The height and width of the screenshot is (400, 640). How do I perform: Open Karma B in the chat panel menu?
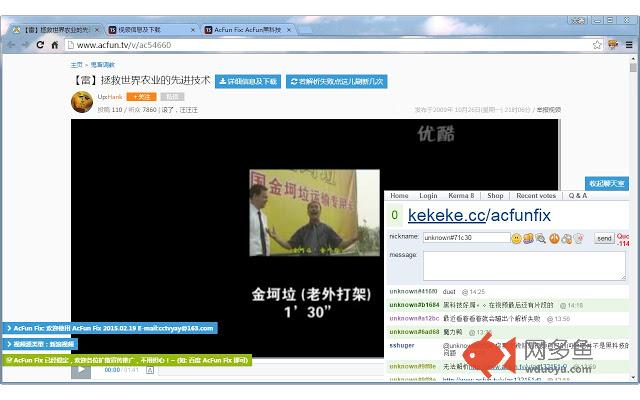(461, 196)
